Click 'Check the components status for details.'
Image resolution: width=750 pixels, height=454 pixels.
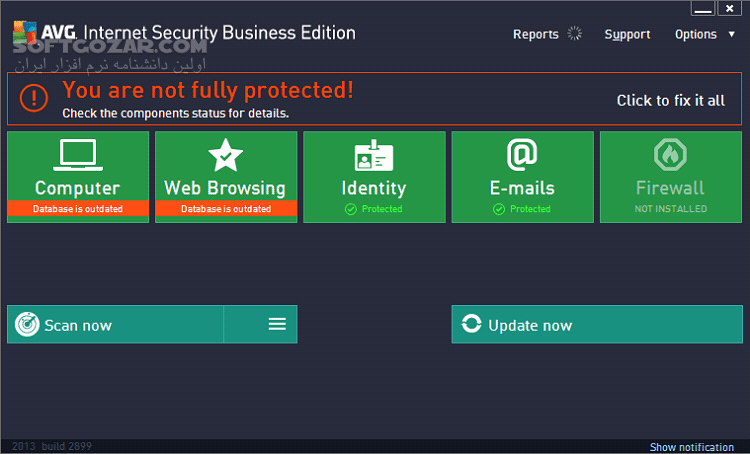tap(176, 113)
